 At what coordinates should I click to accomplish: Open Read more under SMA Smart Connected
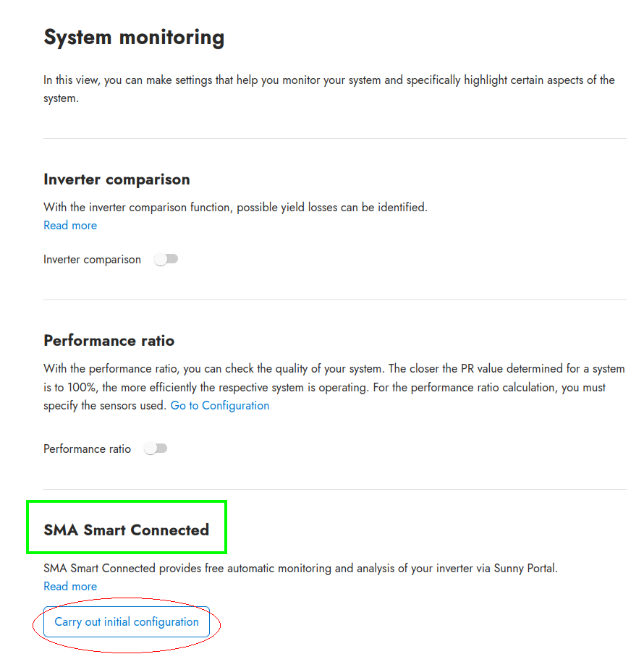click(x=70, y=586)
